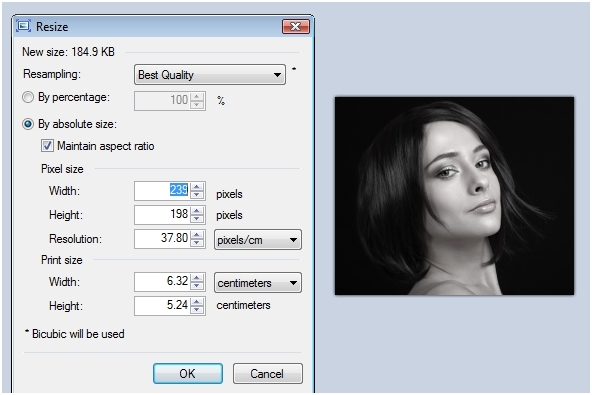Viewport: 592px width, 395px height.
Task: Close the Resize dialog
Action: [x=296, y=26]
